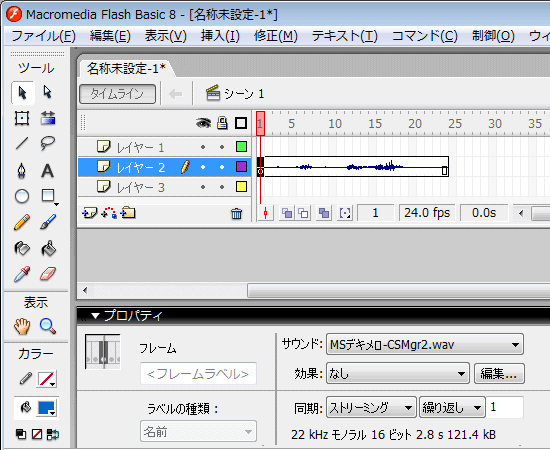This screenshot has height=450, width=550.
Task: Select the Paint Bucket tool
Action: [x=48, y=248]
